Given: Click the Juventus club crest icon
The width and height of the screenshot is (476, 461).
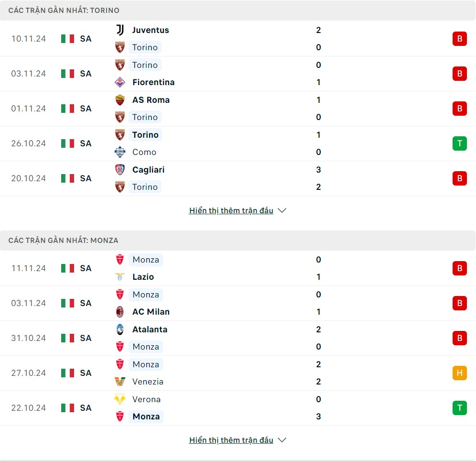Looking at the screenshot, I should [x=120, y=30].
